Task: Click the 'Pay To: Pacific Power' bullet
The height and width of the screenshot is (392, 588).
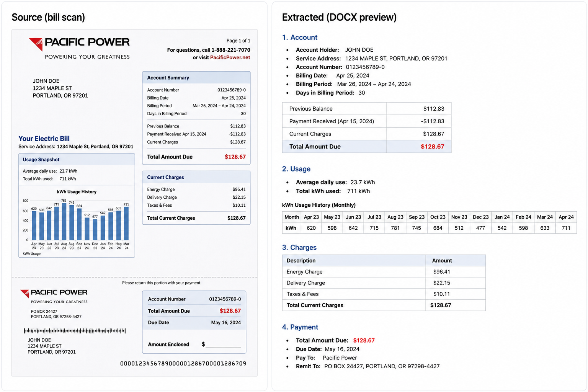Action: click(x=327, y=358)
